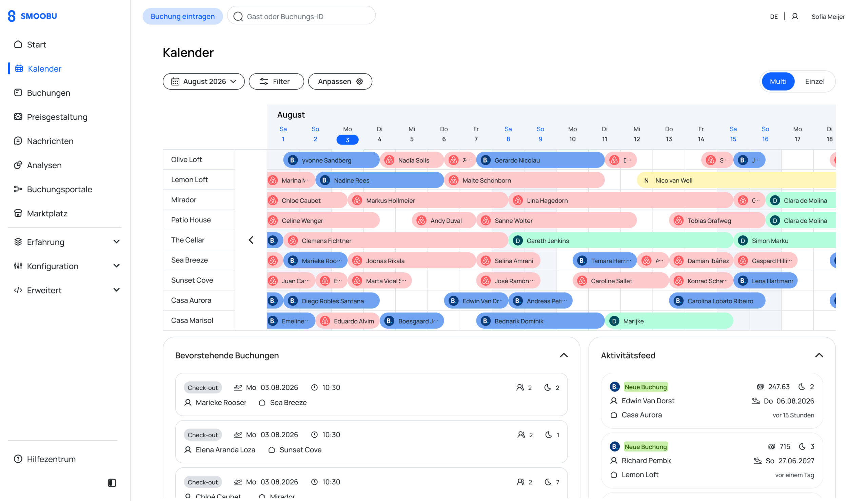
Task: Click the Nachrichten speech bubble icon
Action: point(18,141)
